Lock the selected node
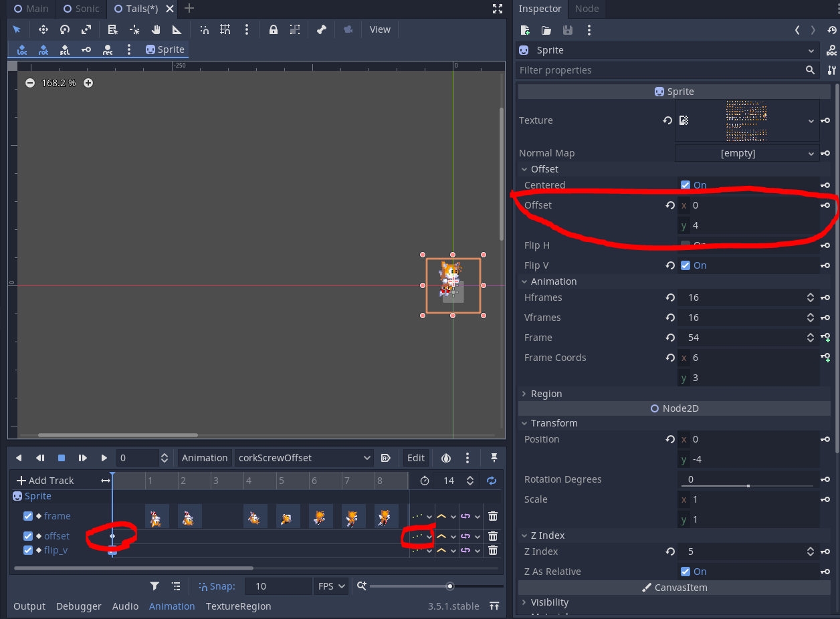The image size is (840, 619). [x=274, y=29]
